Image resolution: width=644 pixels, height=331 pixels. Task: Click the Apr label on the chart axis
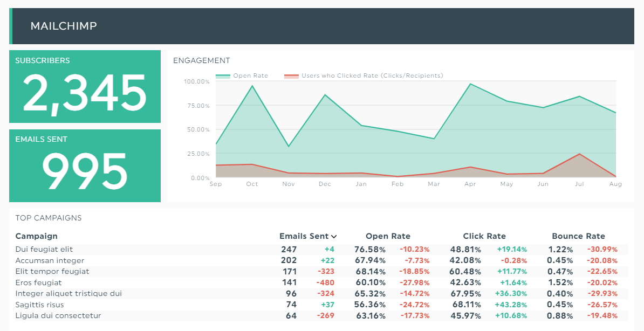[470, 184]
